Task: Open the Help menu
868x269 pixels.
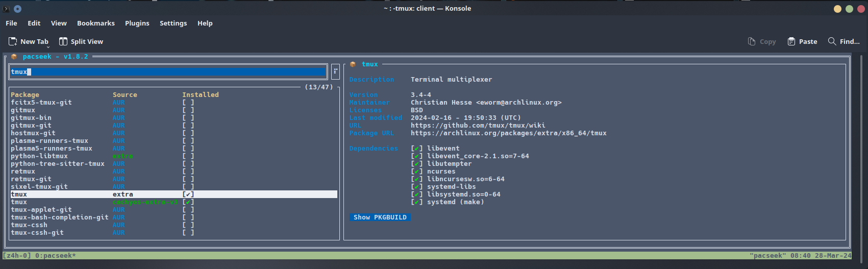Action: (x=205, y=23)
